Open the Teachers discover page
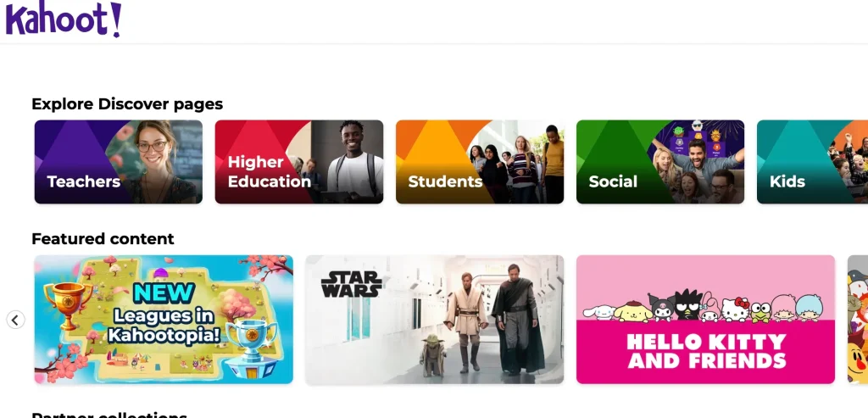The width and height of the screenshot is (868, 418). (119, 162)
